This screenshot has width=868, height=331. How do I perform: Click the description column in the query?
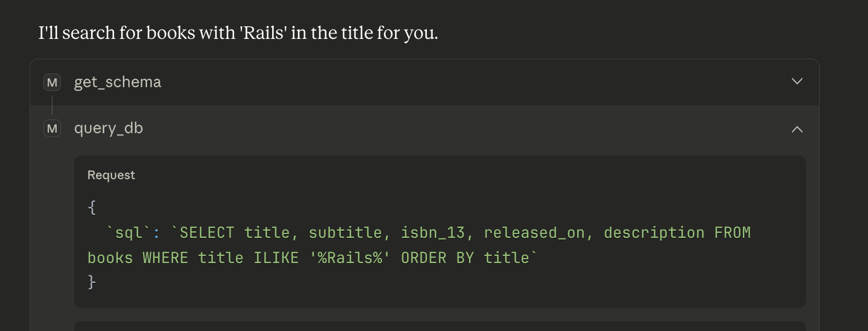654,233
